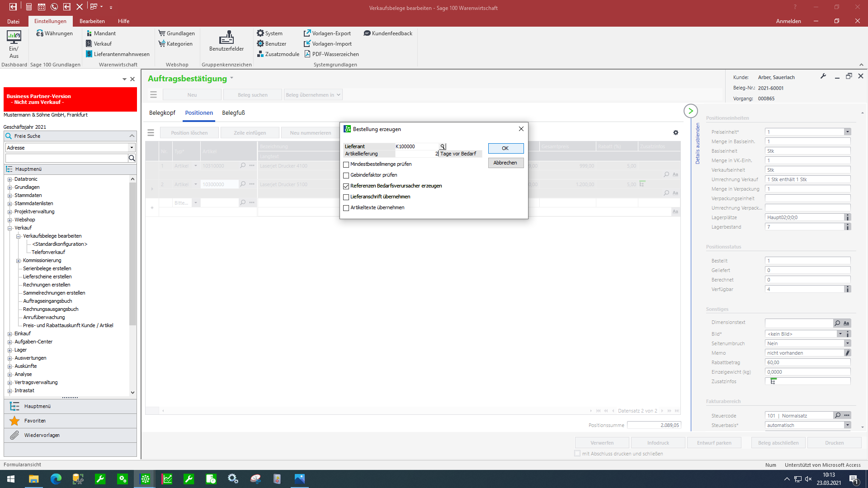Open the notification center icon
Image resolution: width=868 pixels, height=488 pixels.
tap(854, 479)
